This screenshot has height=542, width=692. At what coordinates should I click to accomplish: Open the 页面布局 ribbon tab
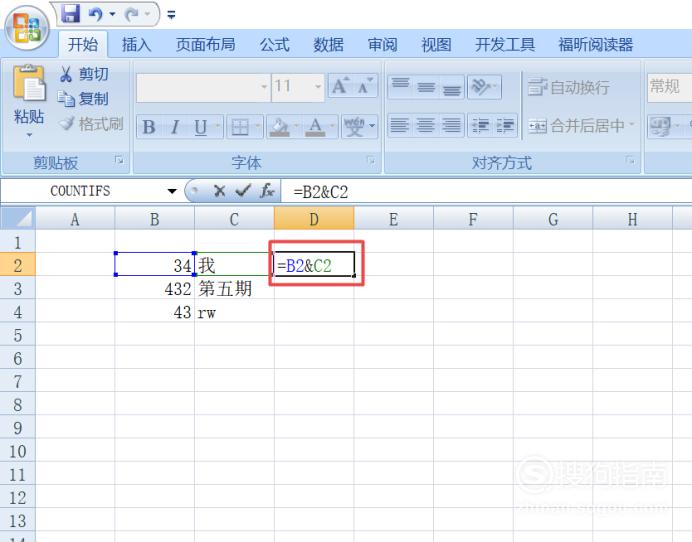205,44
